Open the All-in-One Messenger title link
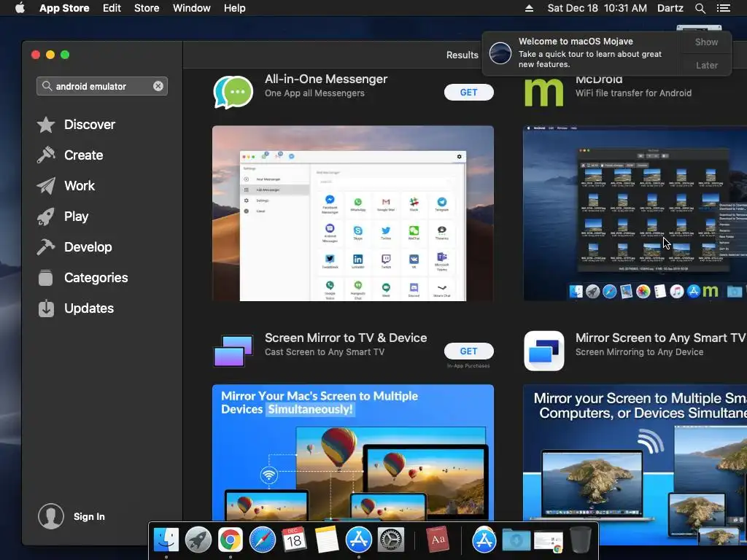Image resolution: width=747 pixels, height=560 pixels. (326, 79)
